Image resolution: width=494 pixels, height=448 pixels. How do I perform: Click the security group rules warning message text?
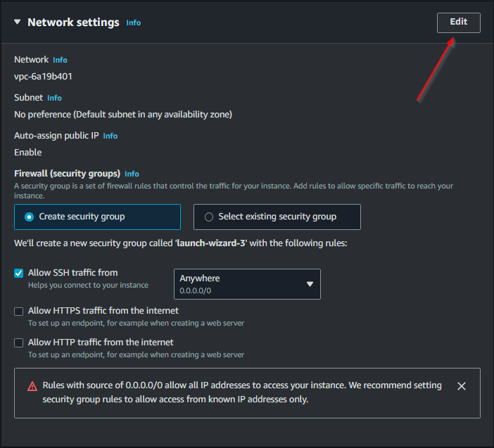coord(242,392)
